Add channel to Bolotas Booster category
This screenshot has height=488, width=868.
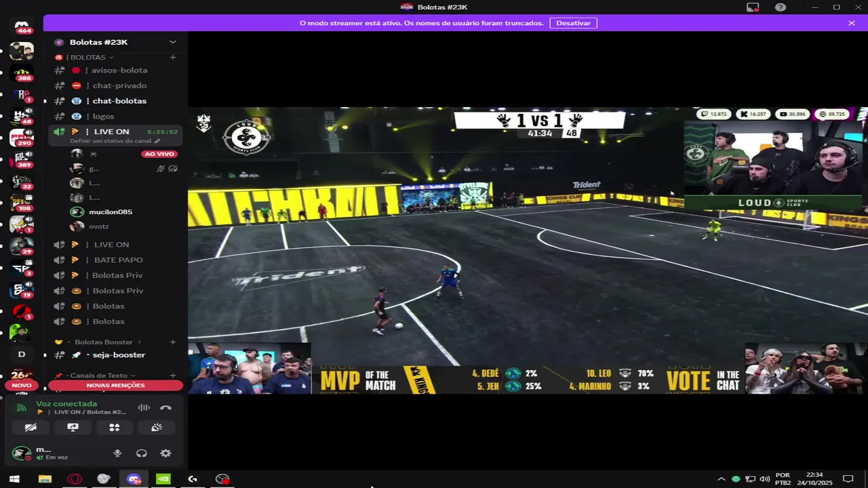(173, 342)
